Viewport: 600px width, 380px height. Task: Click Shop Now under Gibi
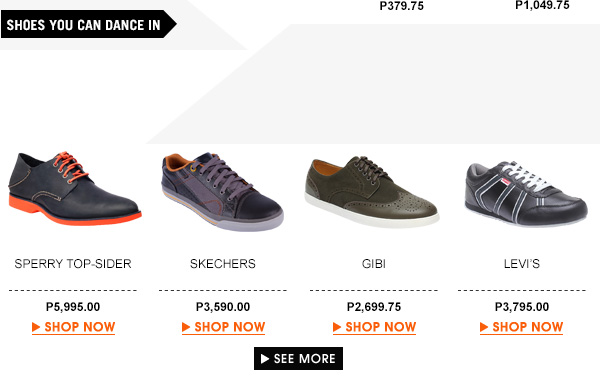(x=374, y=327)
